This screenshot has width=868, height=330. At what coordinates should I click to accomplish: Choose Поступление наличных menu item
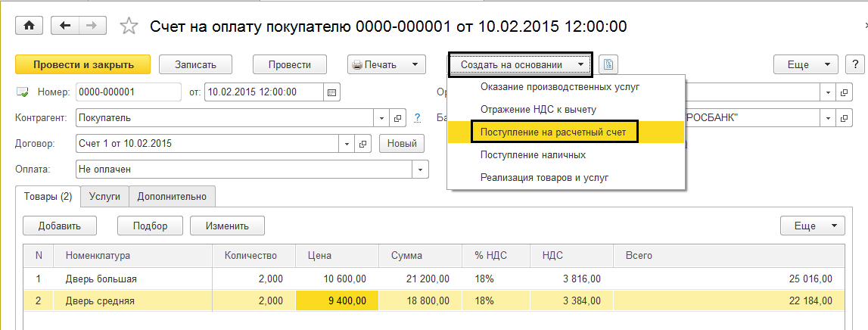[x=566, y=155]
